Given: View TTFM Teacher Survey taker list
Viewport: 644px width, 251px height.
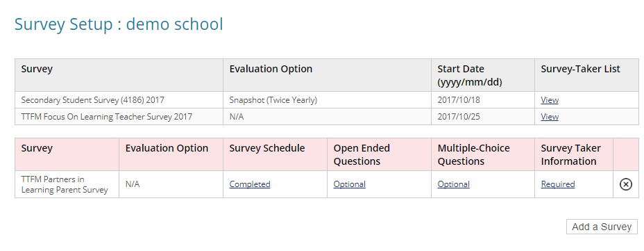Looking at the screenshot, I should pos(550,117).
